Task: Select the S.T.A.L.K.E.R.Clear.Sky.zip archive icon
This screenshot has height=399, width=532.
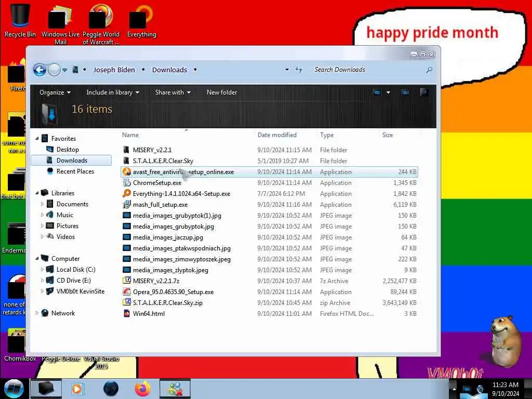Action: (x=127, y=303)
